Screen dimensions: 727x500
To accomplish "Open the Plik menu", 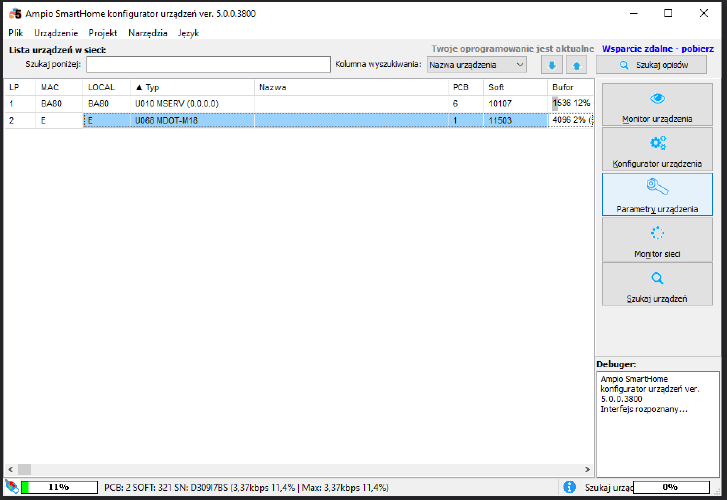I will [15, 33].
